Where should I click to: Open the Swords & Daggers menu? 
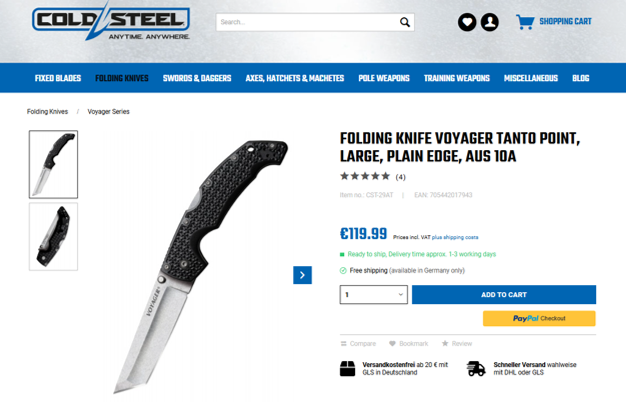pyautogui.click(x=197, y=78)
